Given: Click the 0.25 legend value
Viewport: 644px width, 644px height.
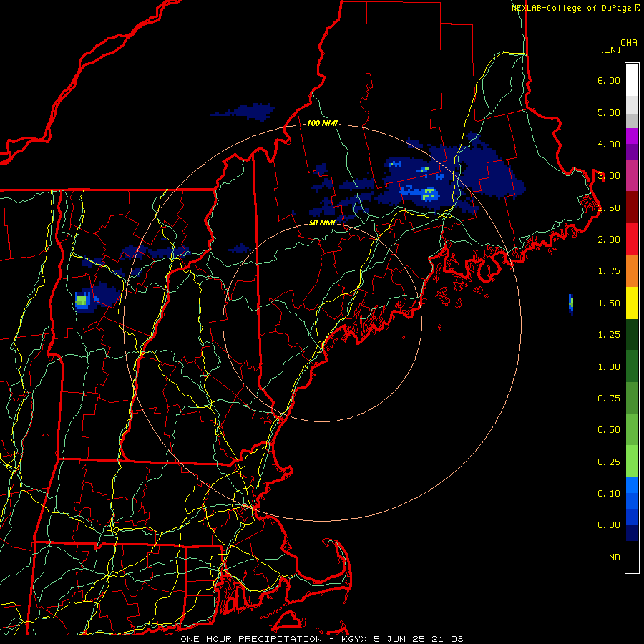Looking at the screenshot, I should pyautogui.click(x=609, y=462).
